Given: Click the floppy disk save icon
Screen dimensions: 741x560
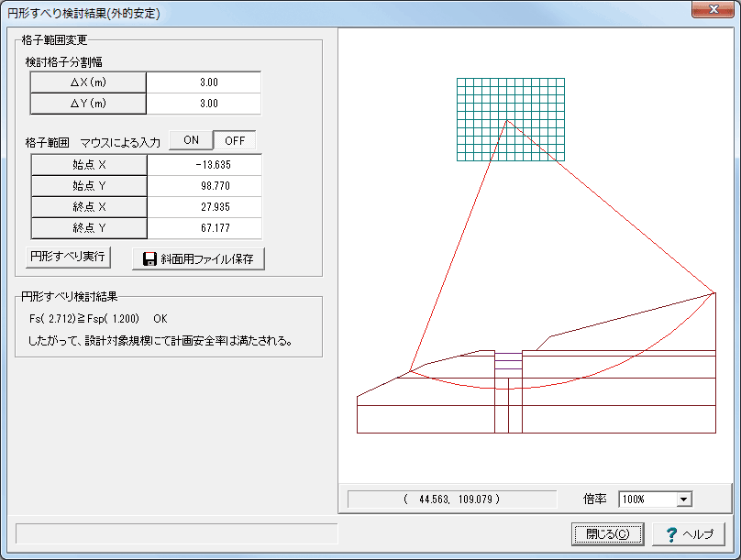Looking at the screenshot, I should tap(149, 258).
